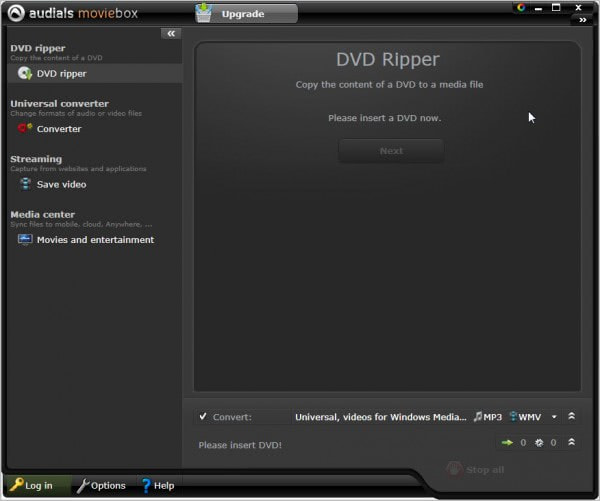Click the Universal converter section heading

[x=59, y=104]
